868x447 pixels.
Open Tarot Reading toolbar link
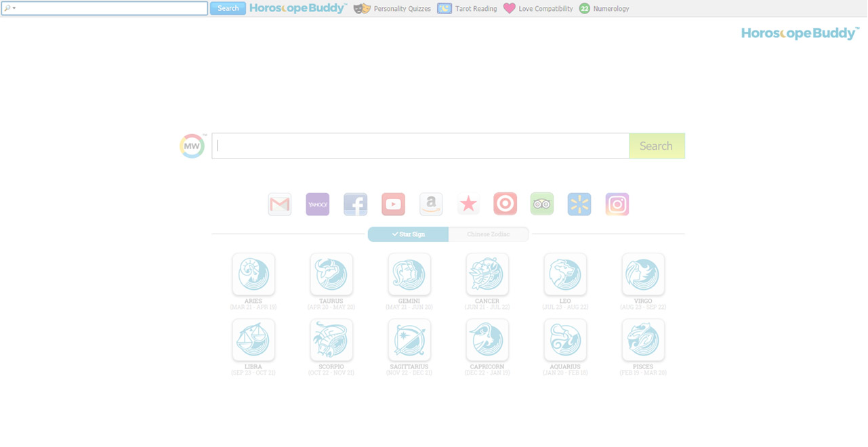pyautogui.click(x=476, y=9)
